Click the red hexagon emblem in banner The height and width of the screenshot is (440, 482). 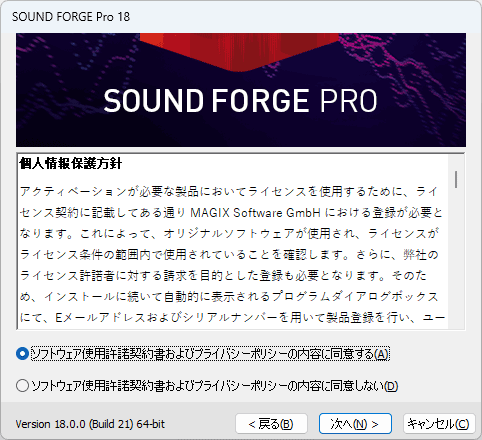(x=239, y=52)
